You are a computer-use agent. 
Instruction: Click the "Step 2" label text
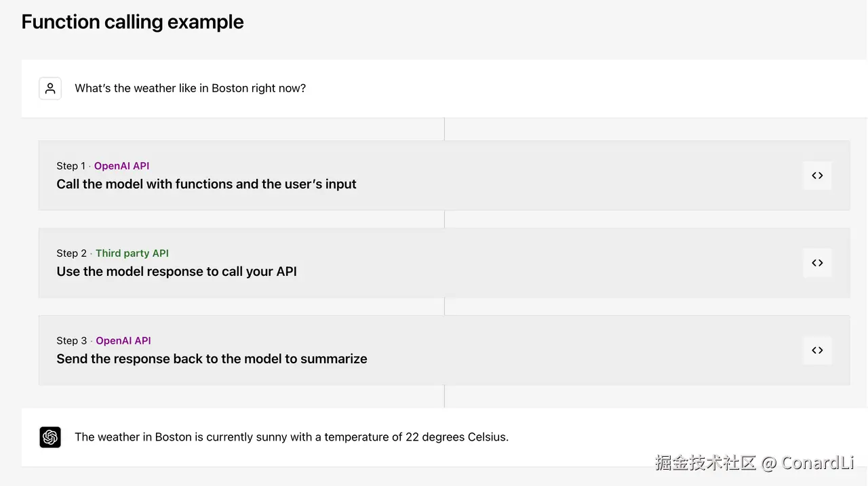pyautogui.click(x=71, y=254)
